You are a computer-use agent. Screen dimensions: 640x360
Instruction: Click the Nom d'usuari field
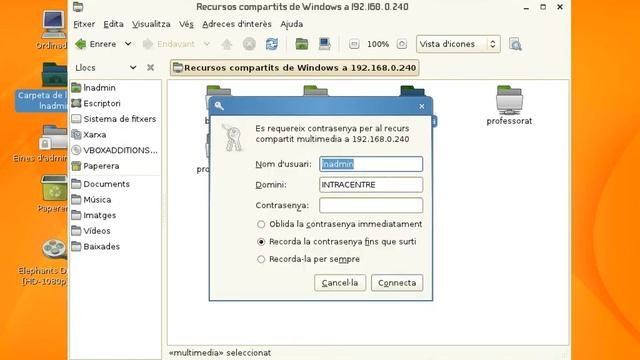point(371,164)
